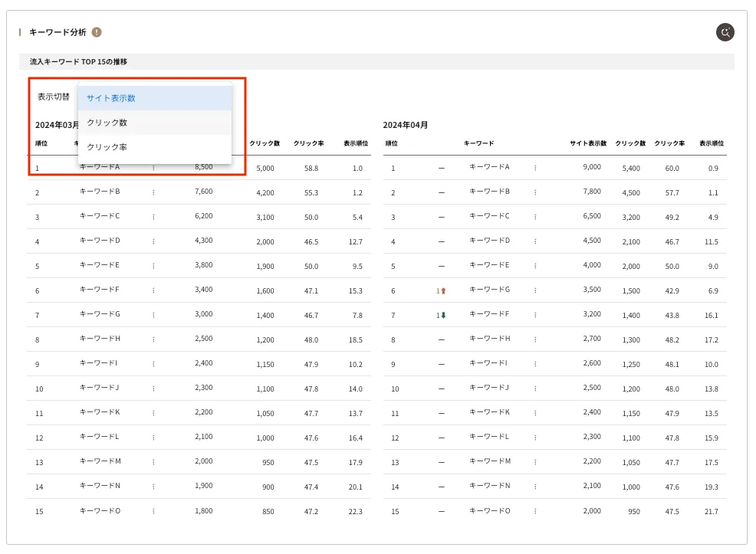Image resolution: width=756 pixels, height=554 pixels.
Task: Click キーワードG in the April table
Action: click(x=489, y=289)
